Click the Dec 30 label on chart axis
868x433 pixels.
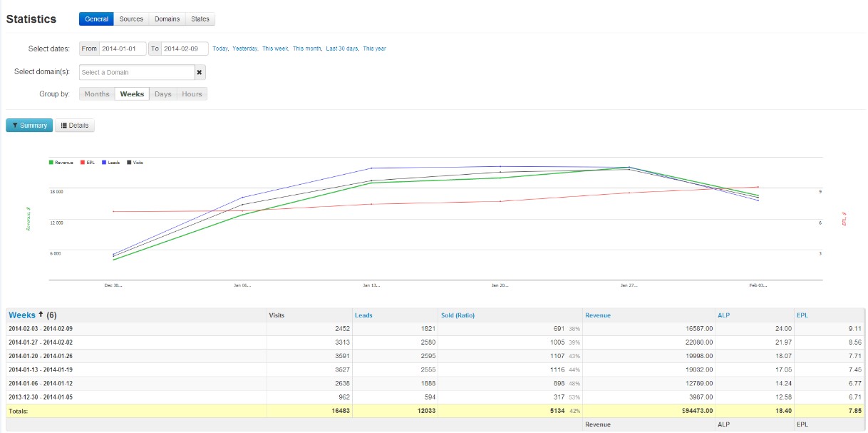pos(113,285)
